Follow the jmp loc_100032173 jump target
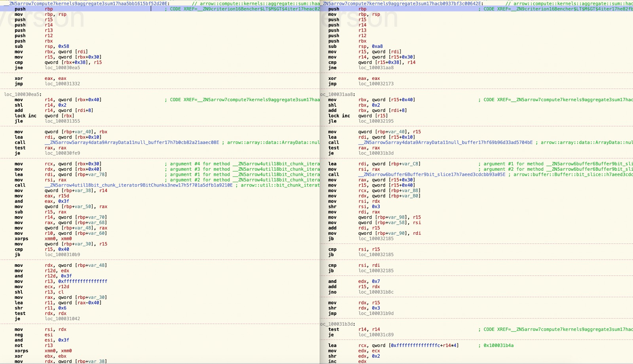Screen dimensions: 633x364 [376, 84]
